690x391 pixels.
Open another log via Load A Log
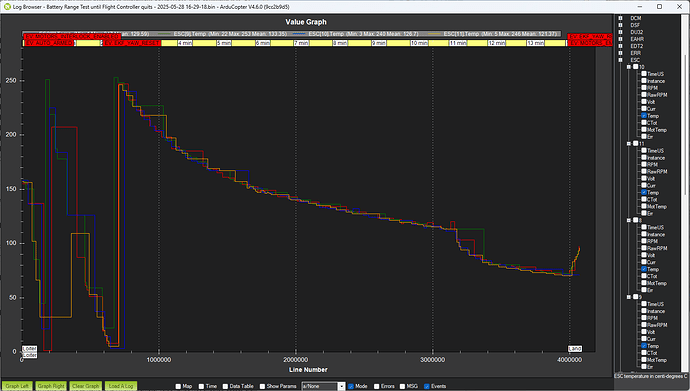pos(121,386)
